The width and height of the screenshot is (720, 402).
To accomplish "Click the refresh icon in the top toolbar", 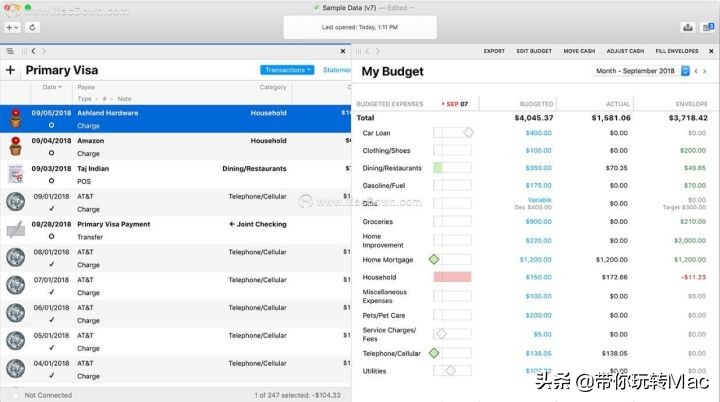I will coord(32,28).
